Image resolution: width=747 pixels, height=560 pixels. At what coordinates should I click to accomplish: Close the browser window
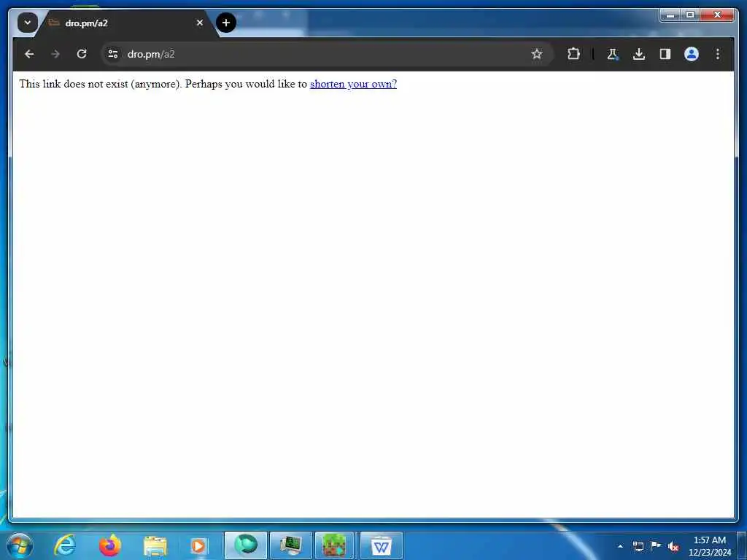tap(717, 15)
